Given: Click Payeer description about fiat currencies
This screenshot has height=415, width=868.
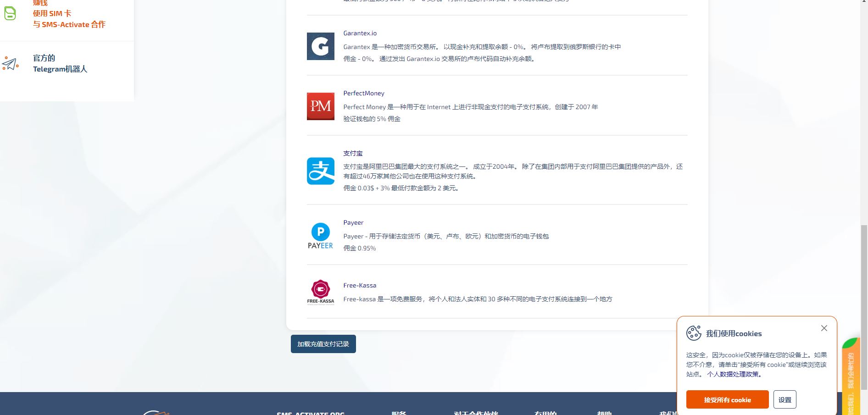Looking at the screenshot, I should [446, 236].
